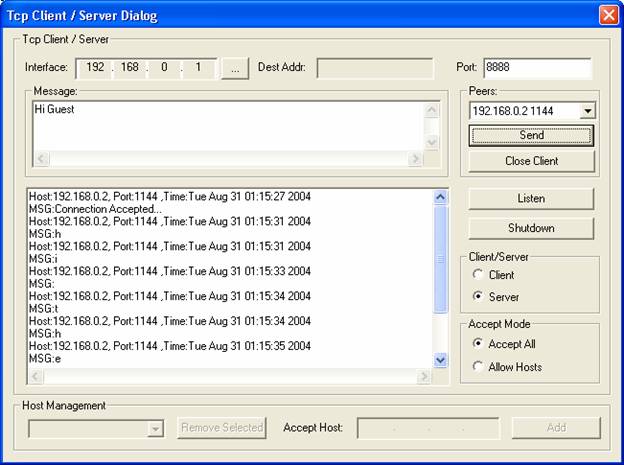Click the Remove Selected button

tap(222, 428)
